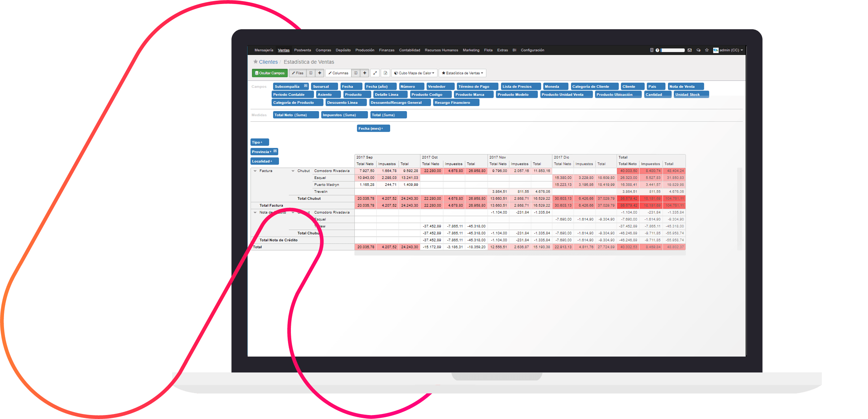
Task: Collapse the Factura row group
Action: [x=255, y=171]
